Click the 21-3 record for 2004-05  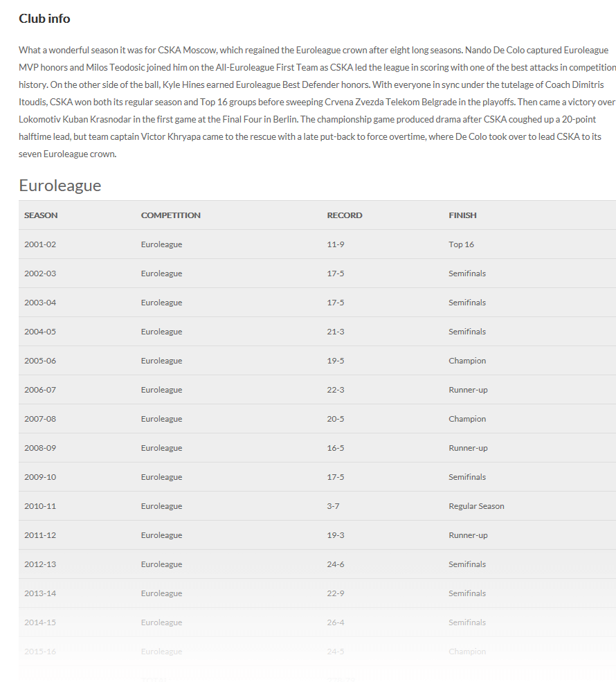pyautogui.click(x=335, y=332)
